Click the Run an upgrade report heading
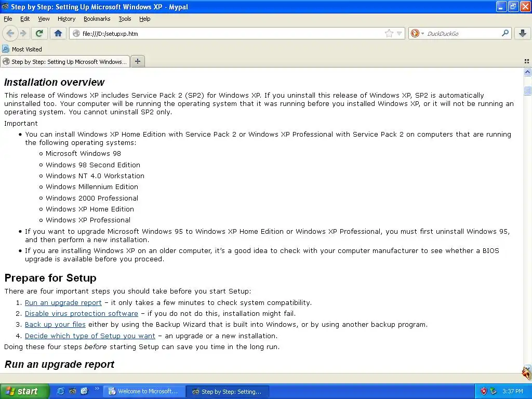Image resolution: width=532 pixels, height=399 pixels. (59, 364)
